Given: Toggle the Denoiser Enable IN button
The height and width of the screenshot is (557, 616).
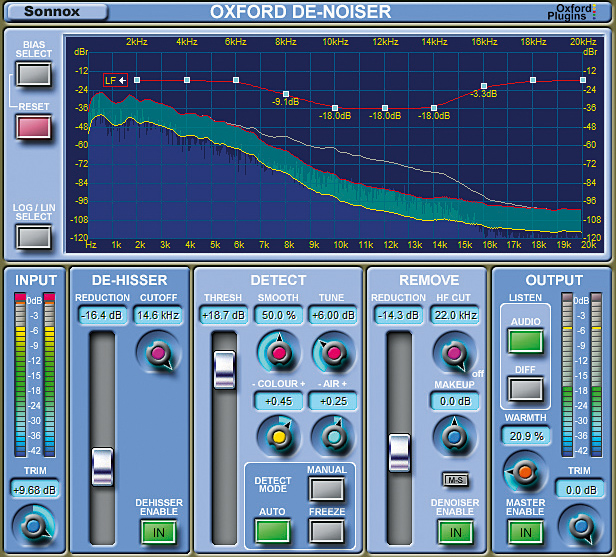Looking at the screenshot, I should pyautogui.click(x=455, y=532).
